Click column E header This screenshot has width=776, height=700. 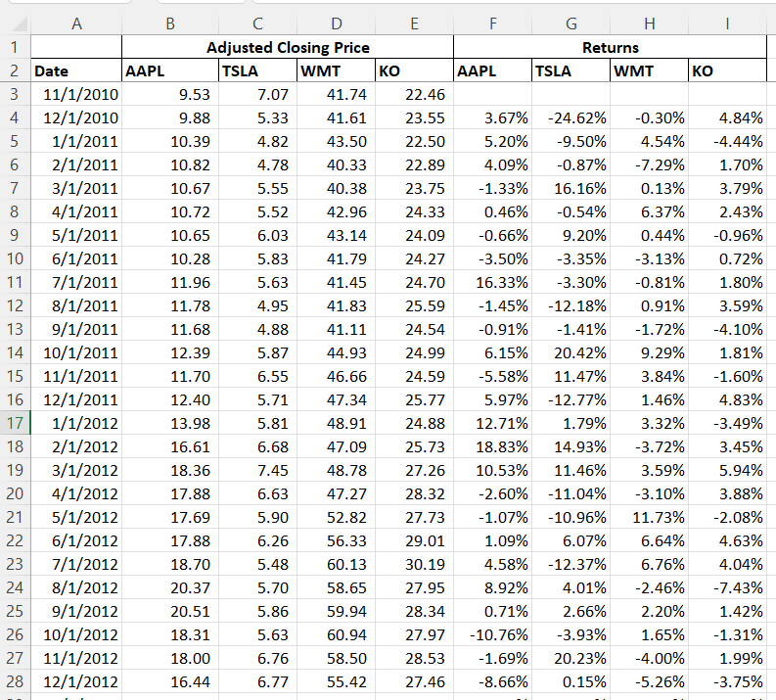pyautogui.click(x=414, y=23)
